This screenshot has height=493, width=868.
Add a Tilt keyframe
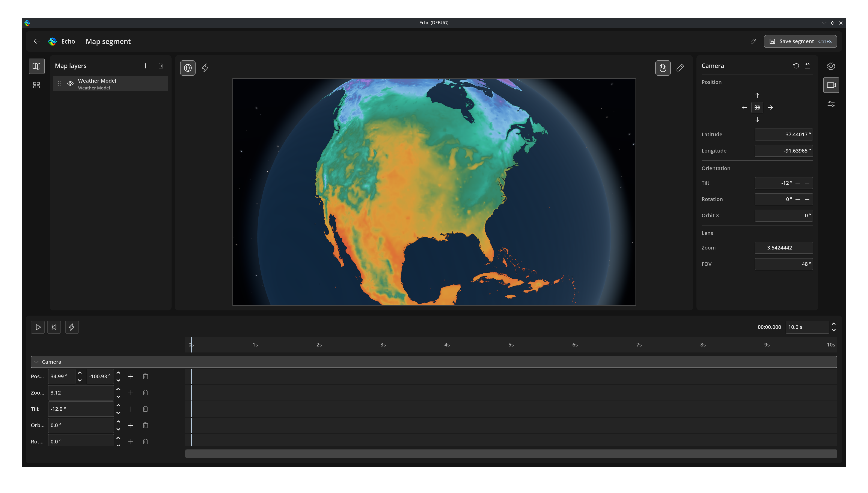pyautogui.click(x=131, y=409)
